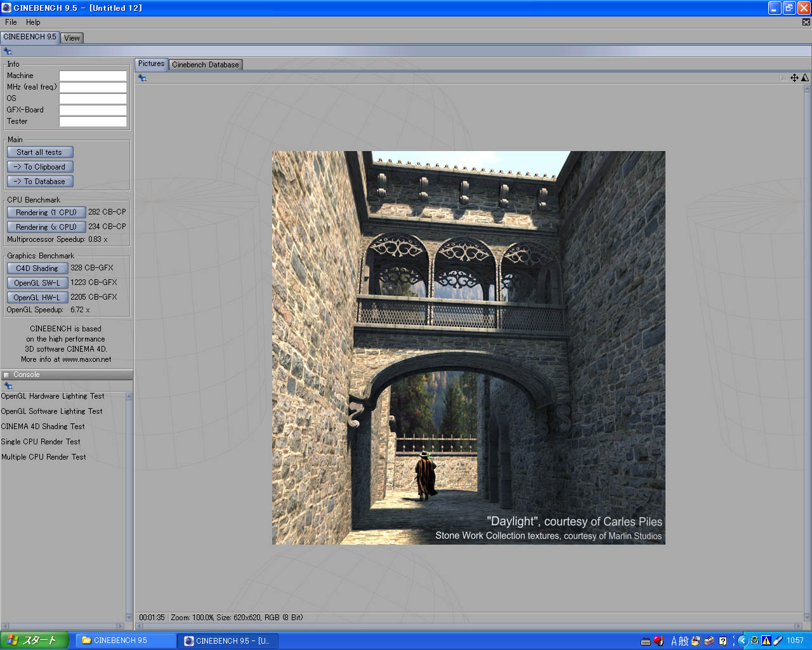
Task: Run the Rendering (x CPU) test
Action: point(46,227)
